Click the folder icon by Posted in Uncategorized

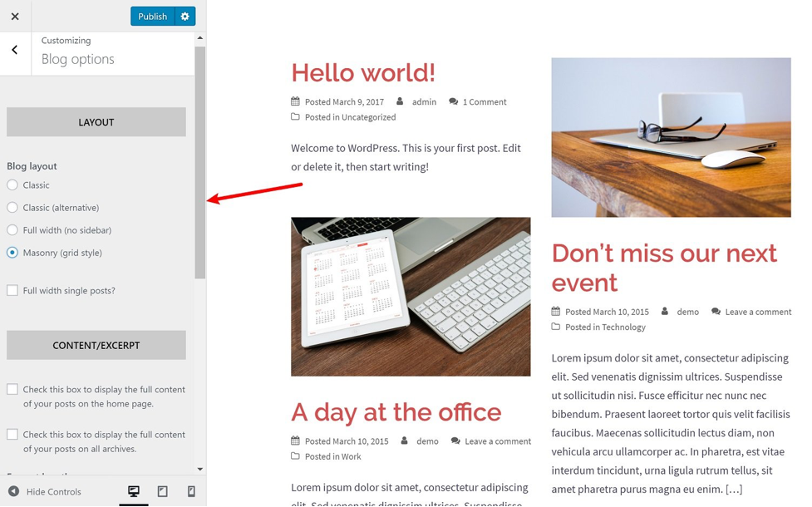[x=295, y=116]
